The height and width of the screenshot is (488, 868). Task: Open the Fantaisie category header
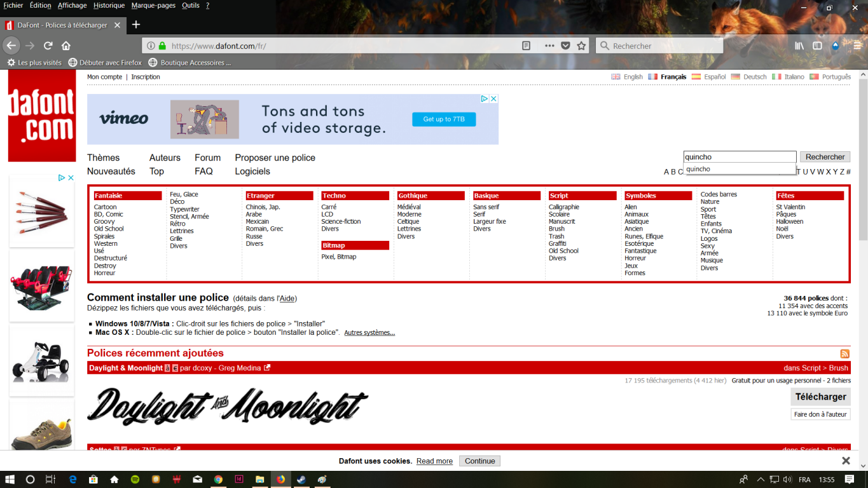point(128,196)
